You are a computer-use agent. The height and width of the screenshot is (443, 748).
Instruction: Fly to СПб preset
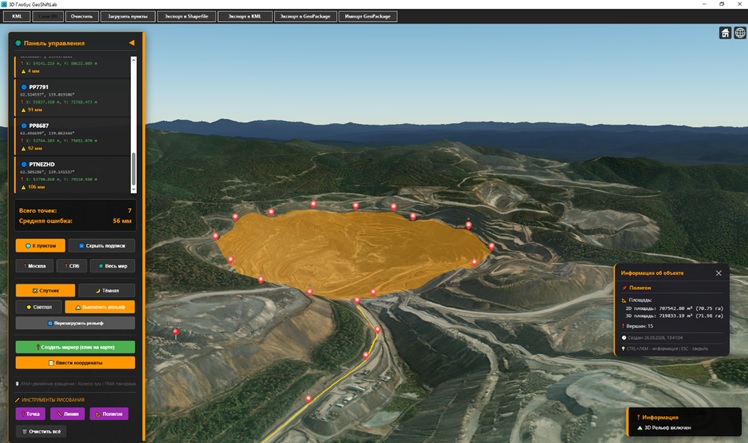[x=71, y=266]
